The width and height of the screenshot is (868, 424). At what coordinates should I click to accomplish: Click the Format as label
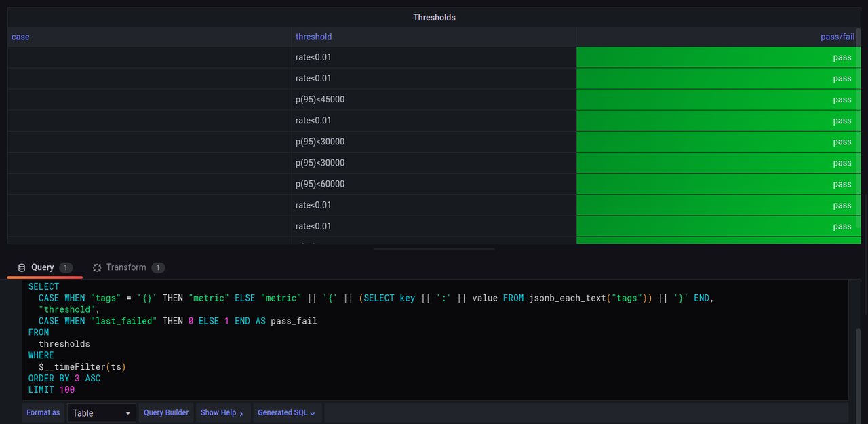43,412
